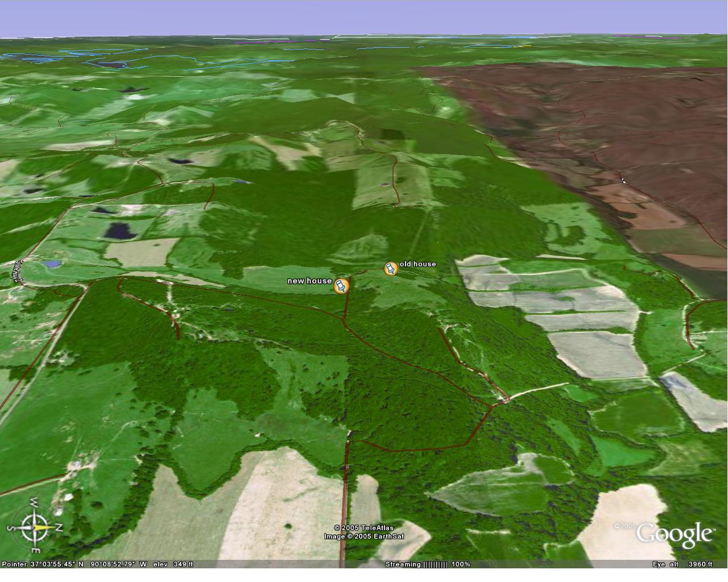The width and height of the screenshot is (728, 582).
Task: Select the "old house" text label
Action: click(x=417, y=264)
